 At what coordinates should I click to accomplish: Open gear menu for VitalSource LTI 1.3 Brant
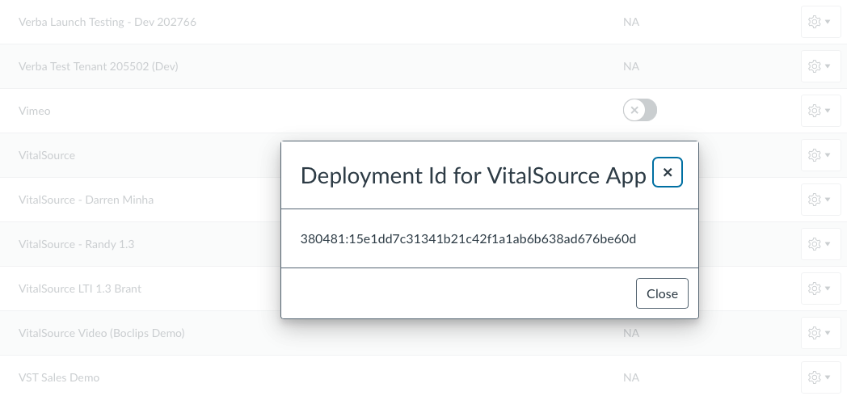pyautogui.click(x=820, y=288)
